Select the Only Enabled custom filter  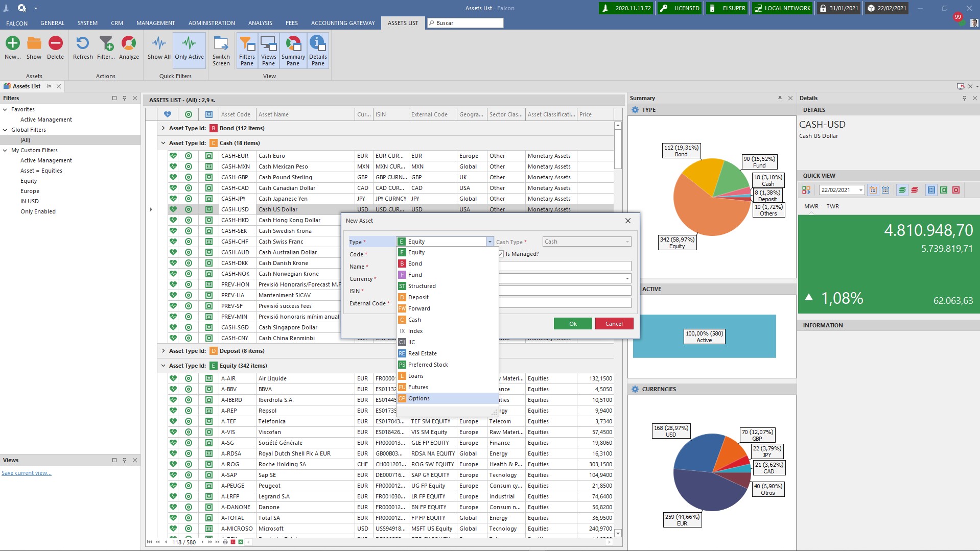point(38,211)
